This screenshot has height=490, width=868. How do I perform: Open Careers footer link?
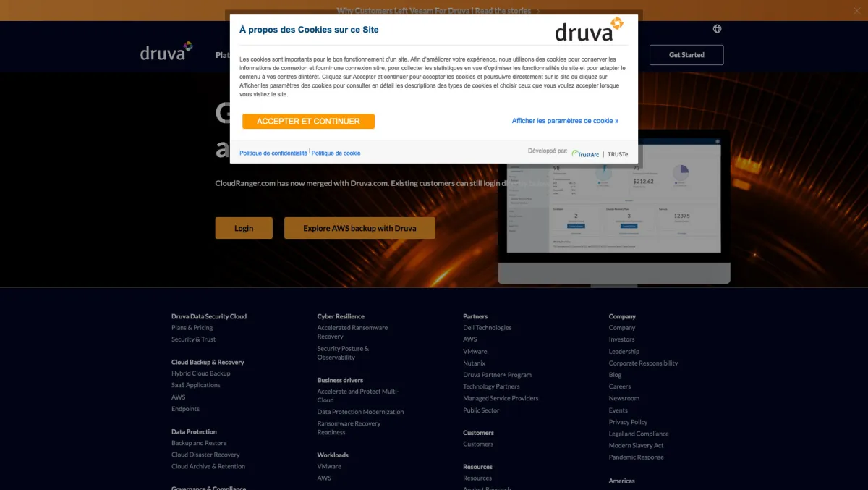pos(620,386)
